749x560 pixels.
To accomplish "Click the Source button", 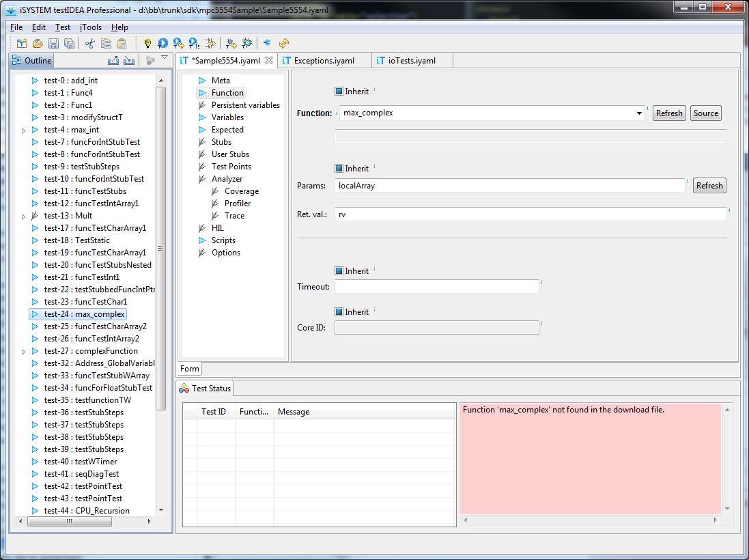I will (x=706, y=113).
